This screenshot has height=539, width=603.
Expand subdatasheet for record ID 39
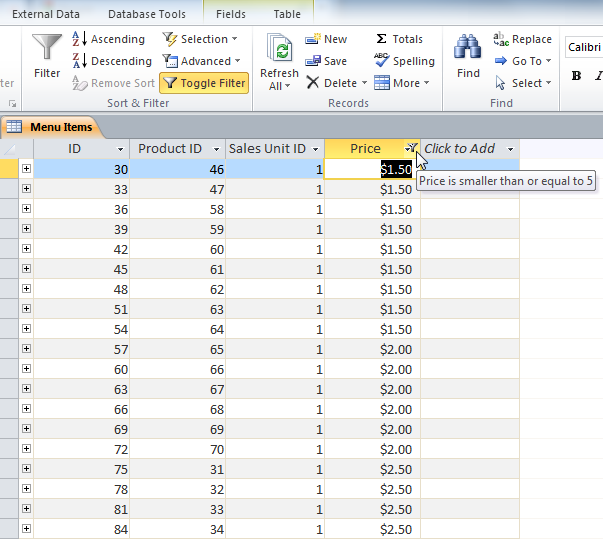[x=26, y=228]
